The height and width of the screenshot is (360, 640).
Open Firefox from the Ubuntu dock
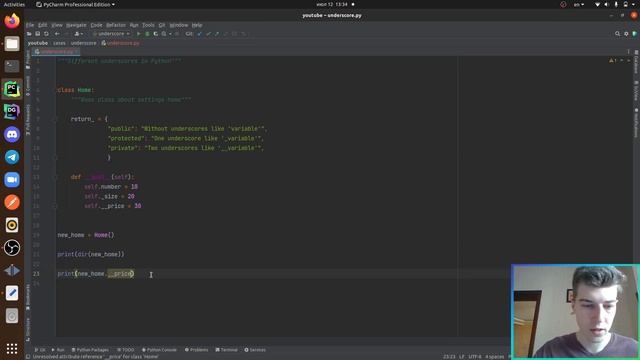(12, 21)
